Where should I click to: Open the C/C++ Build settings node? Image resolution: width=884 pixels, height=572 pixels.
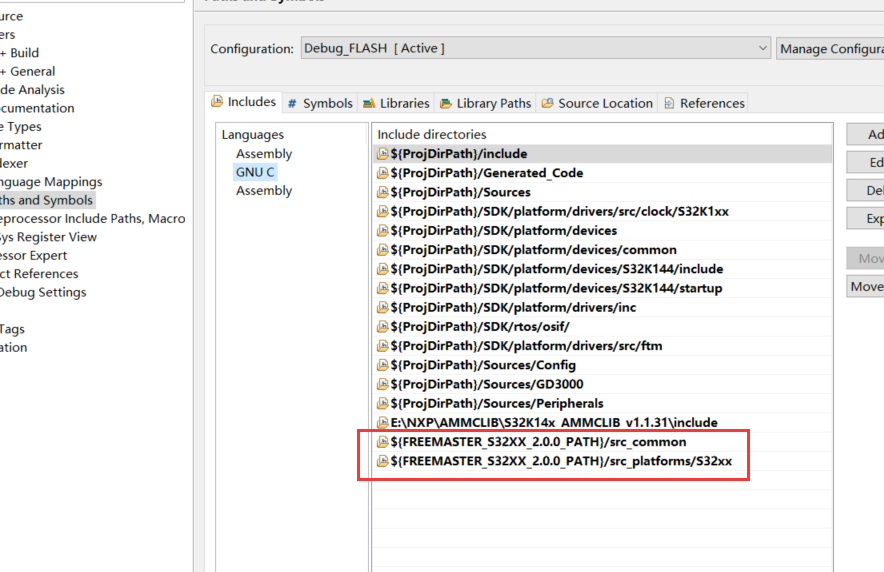(20, 52)
